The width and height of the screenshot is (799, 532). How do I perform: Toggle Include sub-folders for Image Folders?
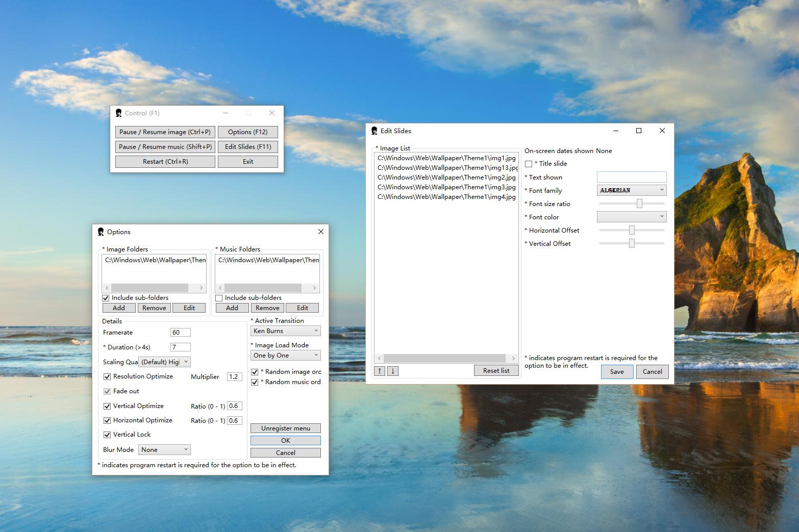[106, 298]
